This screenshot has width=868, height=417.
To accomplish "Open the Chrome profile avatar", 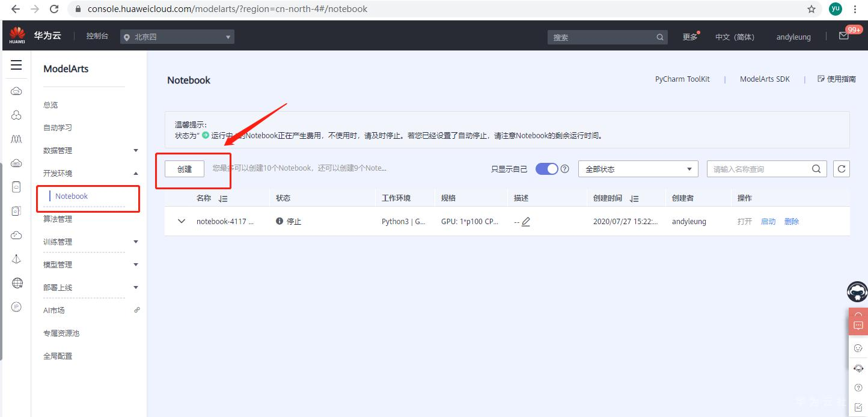I will pos(836,9).
